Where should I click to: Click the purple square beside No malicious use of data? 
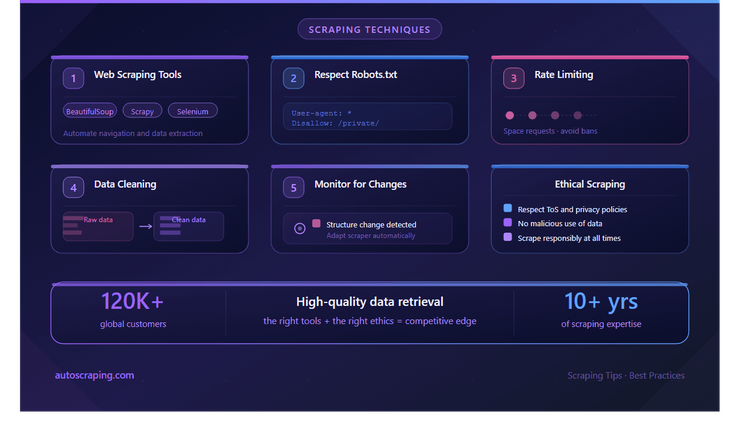[x=507, y=222]
